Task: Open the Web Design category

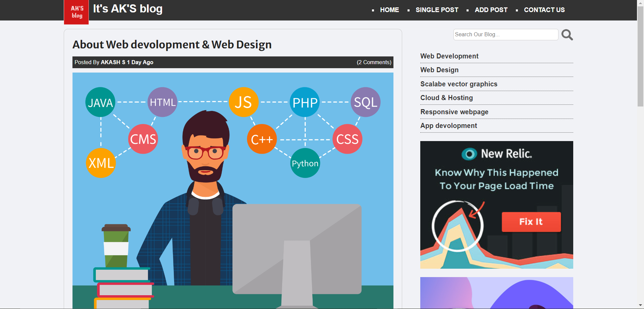Action: click(439, 70)
